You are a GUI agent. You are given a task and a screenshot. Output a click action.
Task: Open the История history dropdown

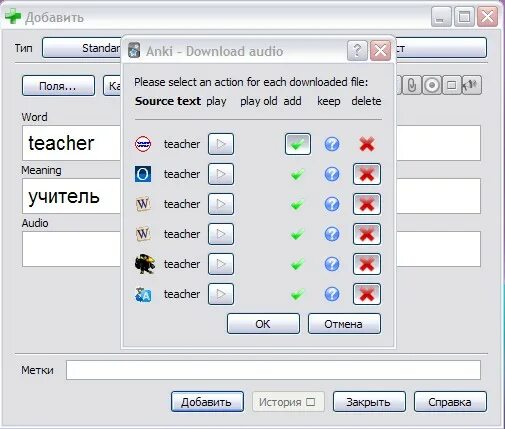point(288,402)
